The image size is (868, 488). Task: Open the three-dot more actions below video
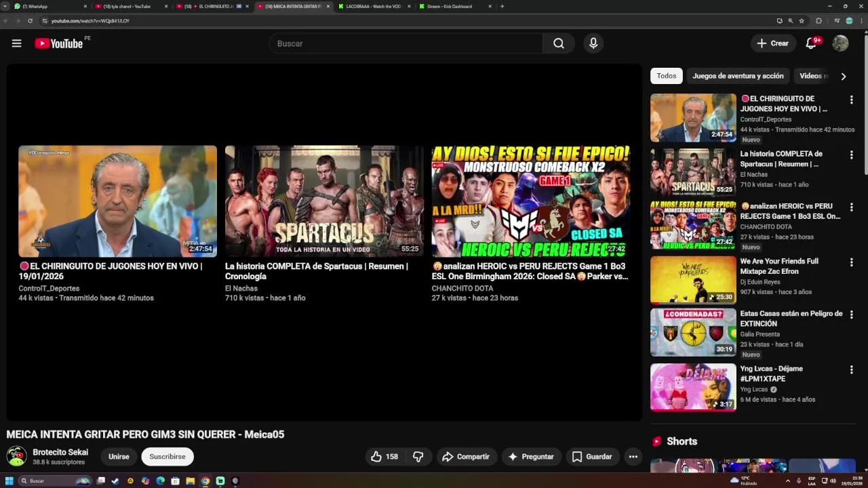pos(633,457)
